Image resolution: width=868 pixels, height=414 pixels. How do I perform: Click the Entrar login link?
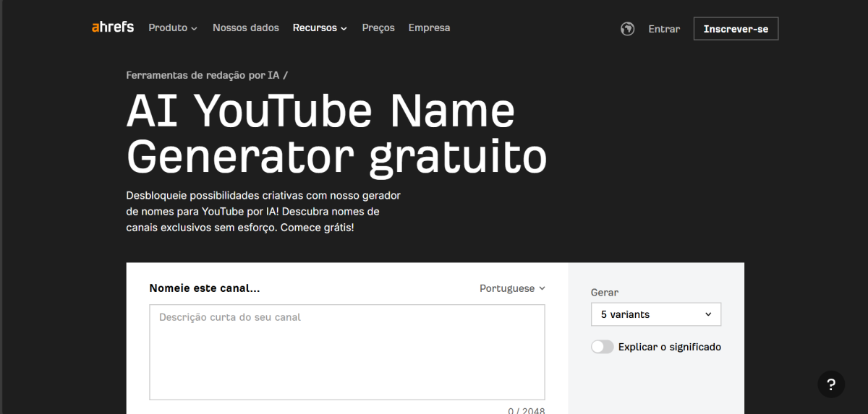tap(664, 29)
